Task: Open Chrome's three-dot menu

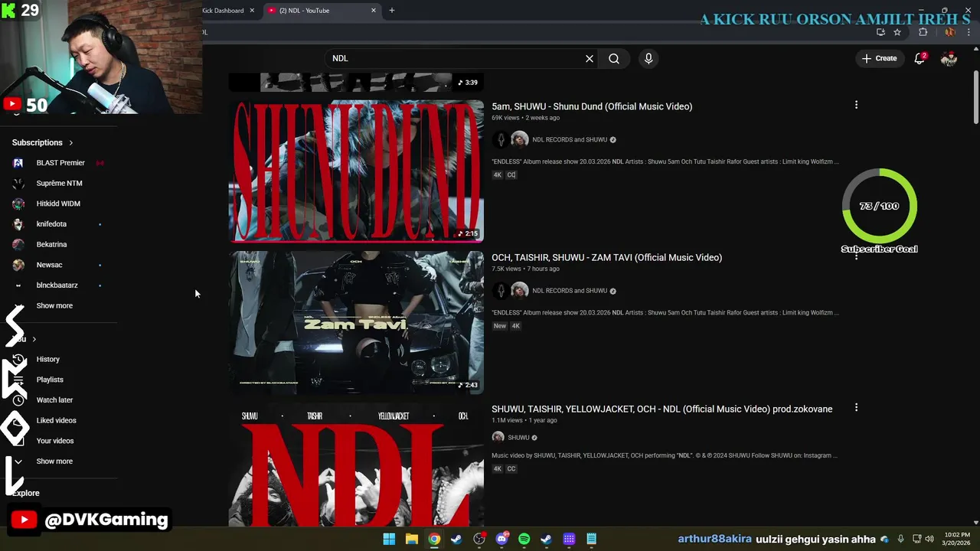Action: click(969, 32)
